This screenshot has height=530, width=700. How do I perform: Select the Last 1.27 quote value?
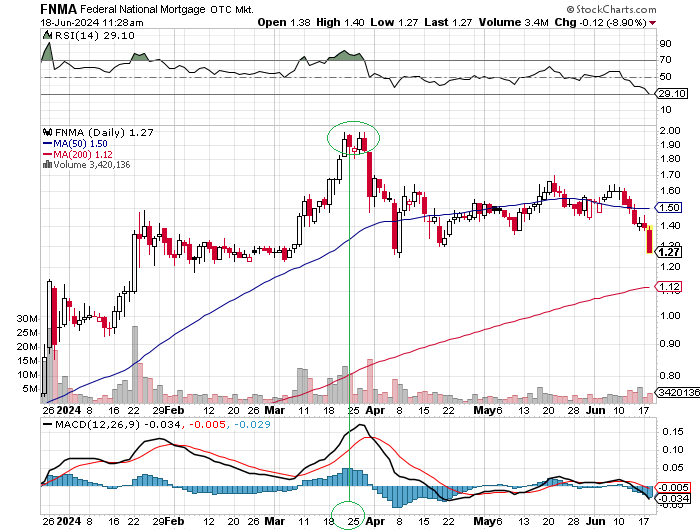coord(448,22)
